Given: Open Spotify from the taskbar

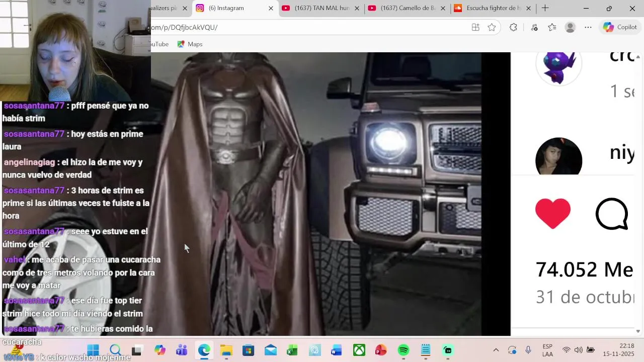Looking at the screenshot, I should click(403, 350).
